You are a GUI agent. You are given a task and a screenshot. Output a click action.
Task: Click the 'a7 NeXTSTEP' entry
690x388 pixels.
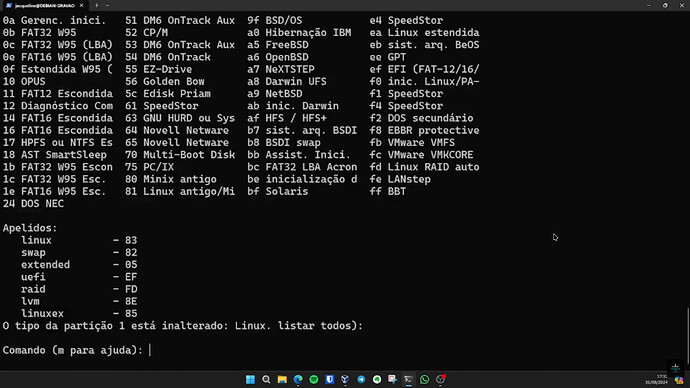[x=281, y=69]
